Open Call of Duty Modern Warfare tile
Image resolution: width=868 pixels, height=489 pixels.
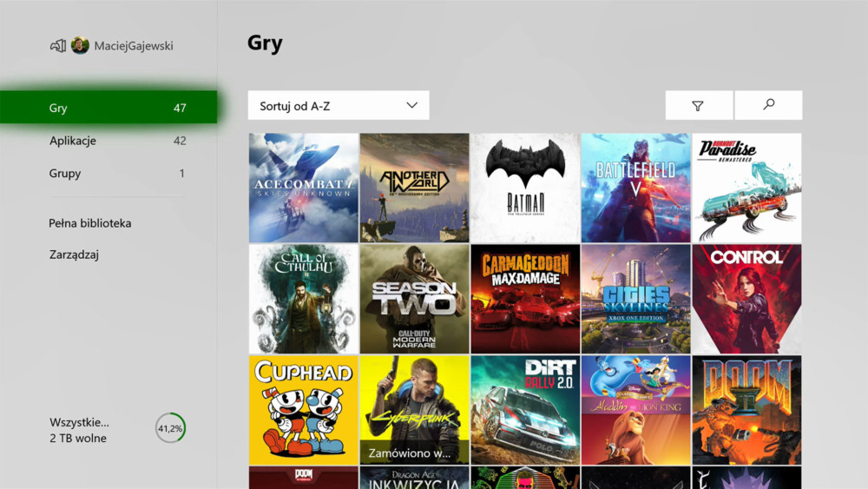414,299
